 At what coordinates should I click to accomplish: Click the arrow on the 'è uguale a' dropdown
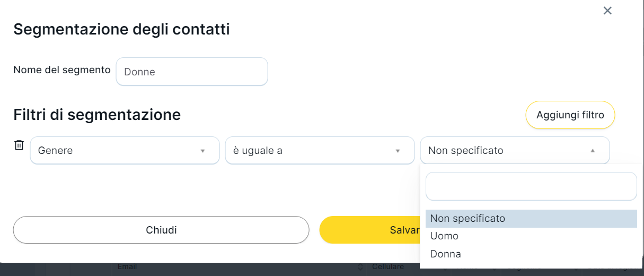398,151
